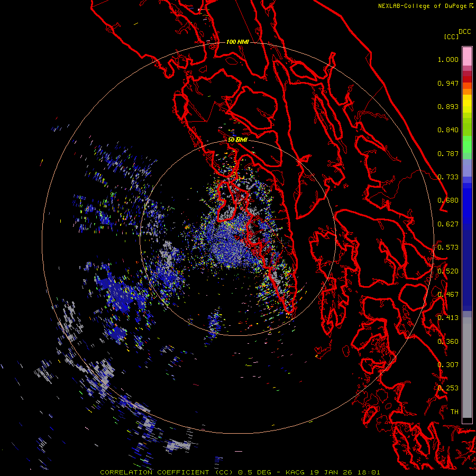Select the 0.467 legend value

(x=448, y=295)
